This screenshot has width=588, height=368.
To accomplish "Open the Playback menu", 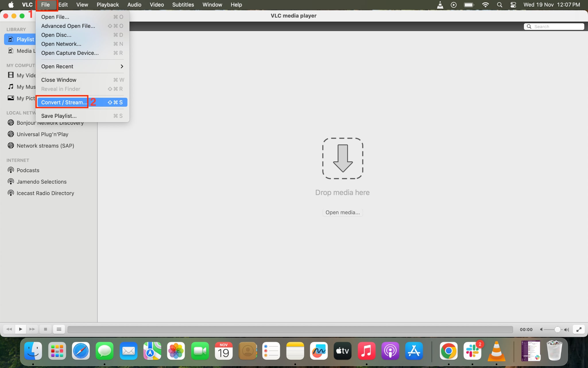I will coord(107,5).
